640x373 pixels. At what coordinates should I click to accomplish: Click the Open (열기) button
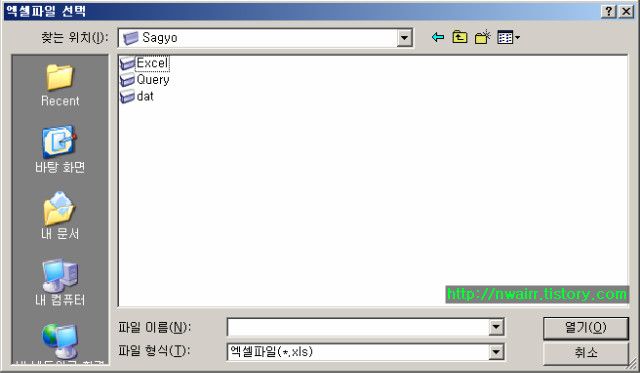586,328
